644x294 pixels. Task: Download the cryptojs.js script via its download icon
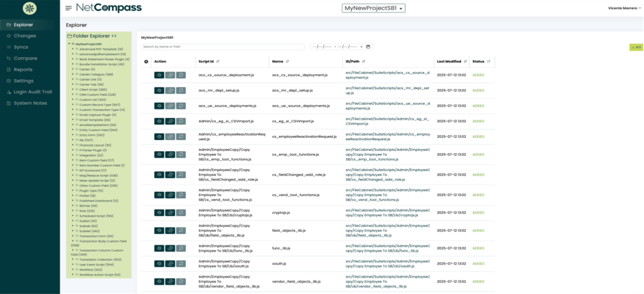point(181,212)
